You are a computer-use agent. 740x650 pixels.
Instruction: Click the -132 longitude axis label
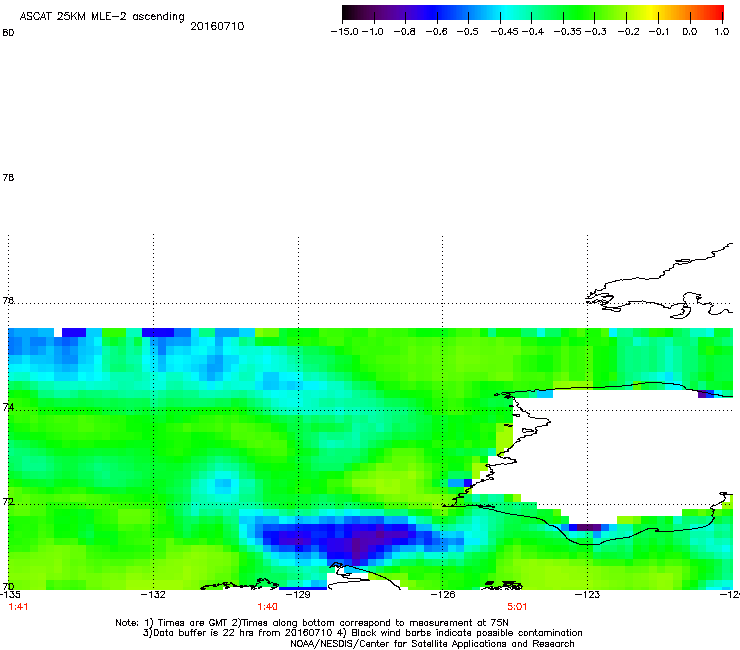pos(153,595)
